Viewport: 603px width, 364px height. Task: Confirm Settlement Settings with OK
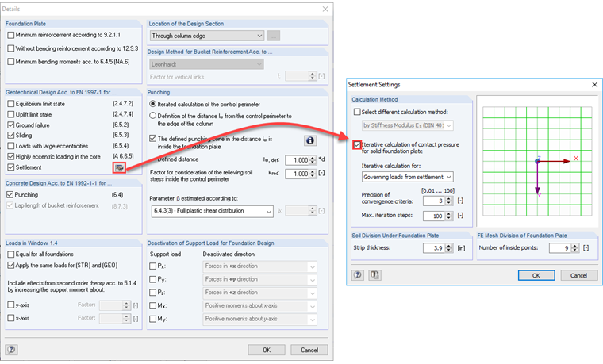click(536, 275)
